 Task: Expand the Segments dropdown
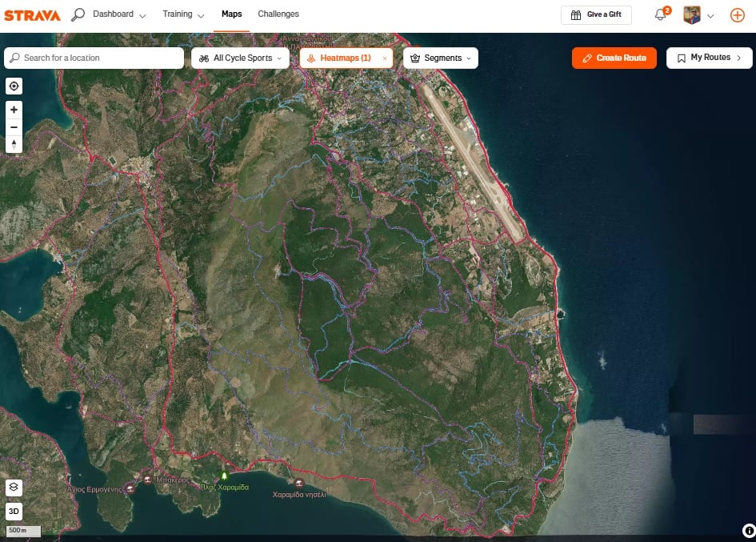[x=441, y=58]
